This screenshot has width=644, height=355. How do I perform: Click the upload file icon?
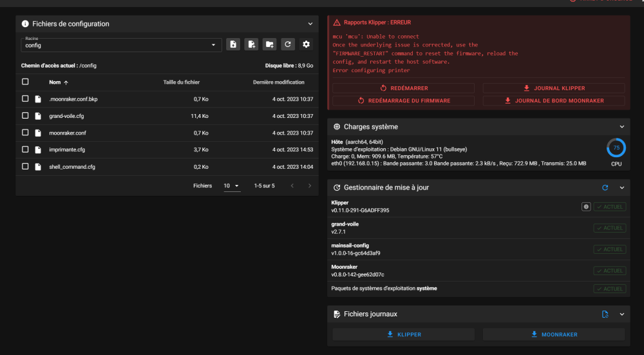pos(233,44)
